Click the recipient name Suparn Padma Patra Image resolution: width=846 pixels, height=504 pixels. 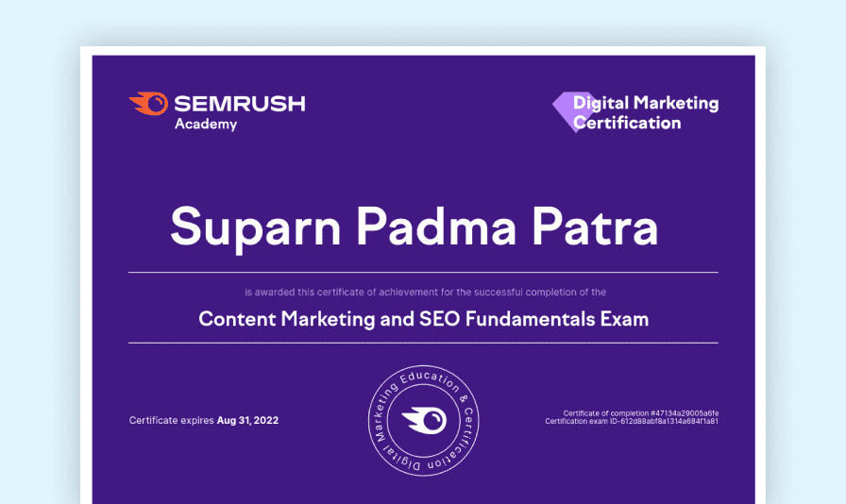pyautogui.click(x=414, y=227)
